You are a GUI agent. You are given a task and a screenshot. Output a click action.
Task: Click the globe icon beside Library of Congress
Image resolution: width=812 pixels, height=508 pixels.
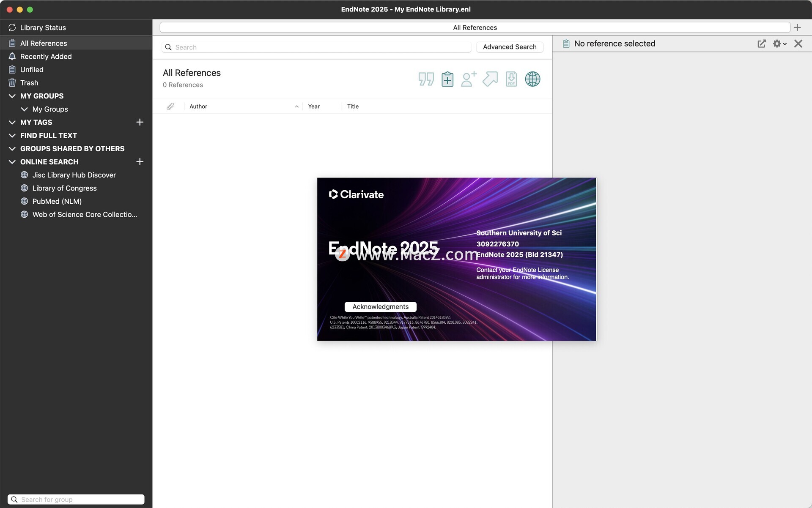tap(24, 188)
